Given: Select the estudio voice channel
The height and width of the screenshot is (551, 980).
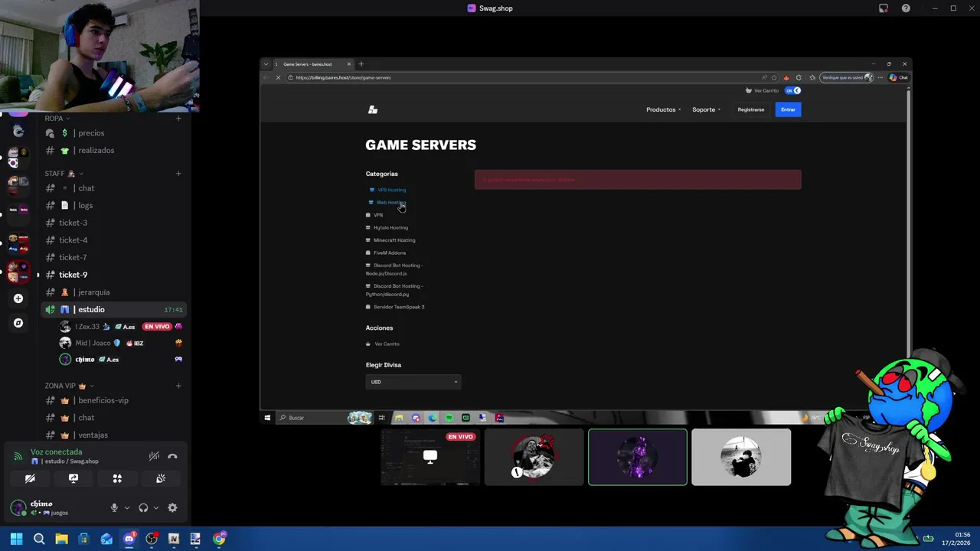Looking at the screenshot, I should 113,309.
